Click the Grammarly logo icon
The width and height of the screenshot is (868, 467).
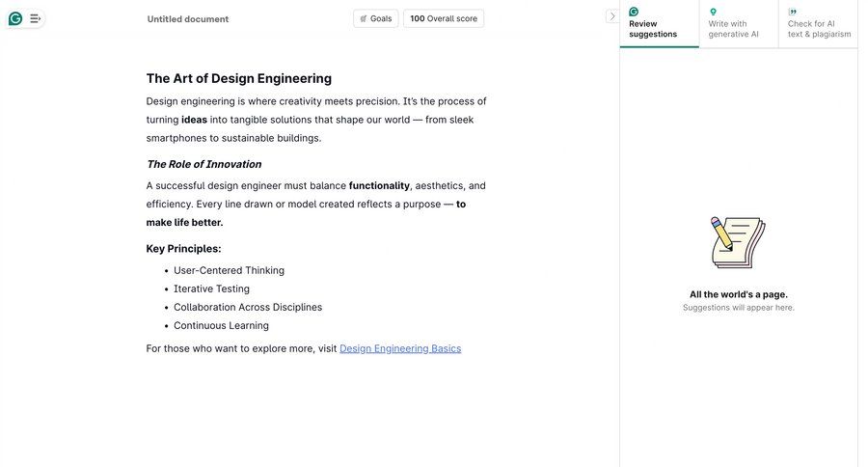(15, 19)
